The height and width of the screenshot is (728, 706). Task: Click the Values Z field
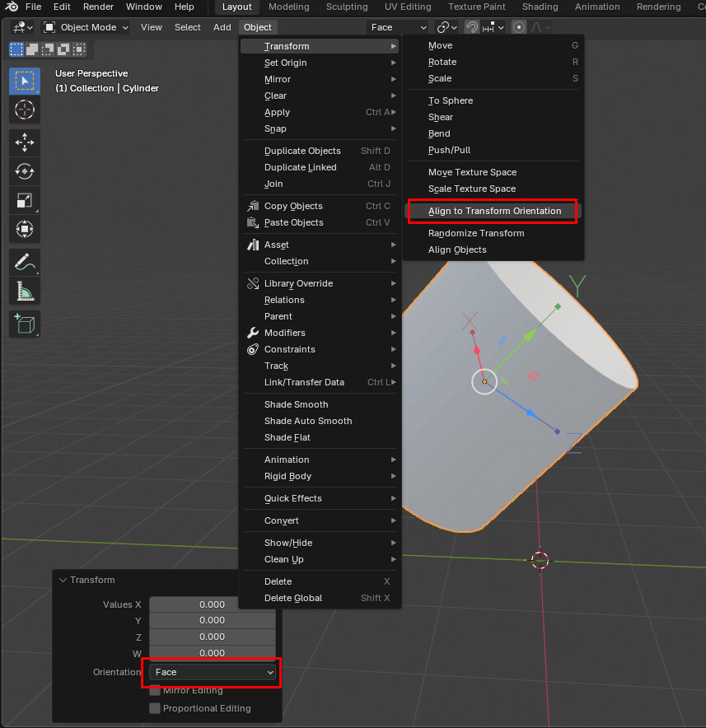tap(213, 637)
